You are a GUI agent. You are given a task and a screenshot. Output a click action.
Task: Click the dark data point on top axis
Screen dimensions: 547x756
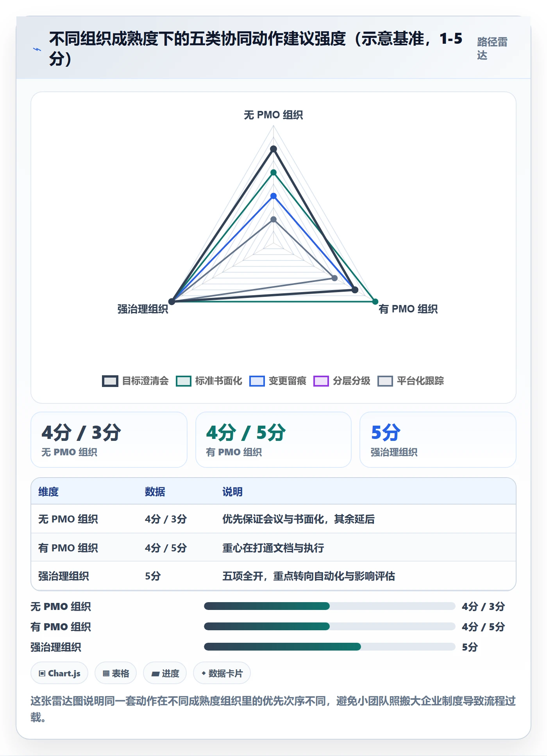pos(273,149)
